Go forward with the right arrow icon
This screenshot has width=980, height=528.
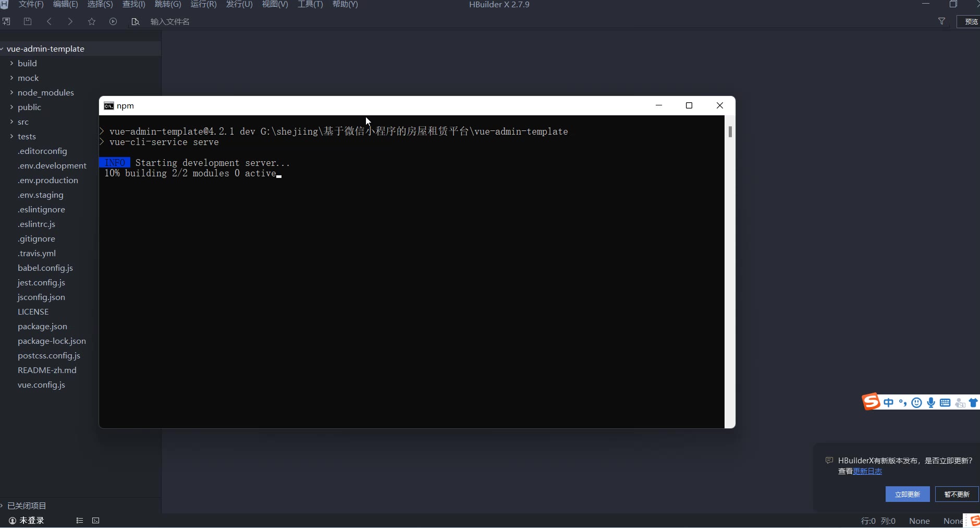70,21
